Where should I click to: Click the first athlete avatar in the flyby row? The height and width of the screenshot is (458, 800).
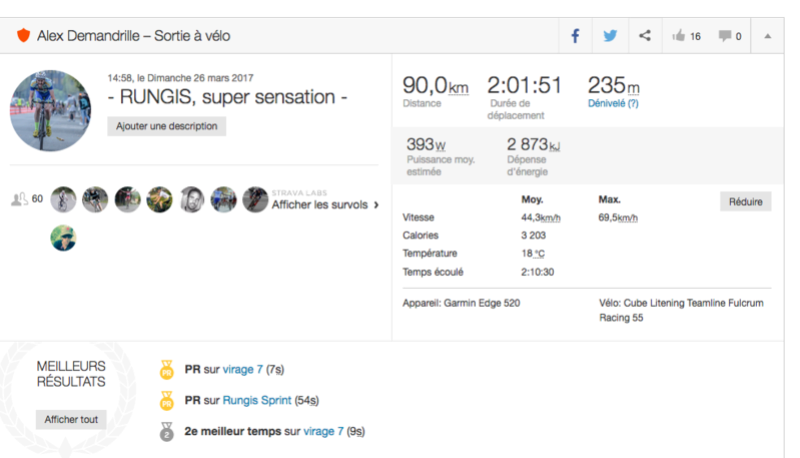tap(63, 199)
